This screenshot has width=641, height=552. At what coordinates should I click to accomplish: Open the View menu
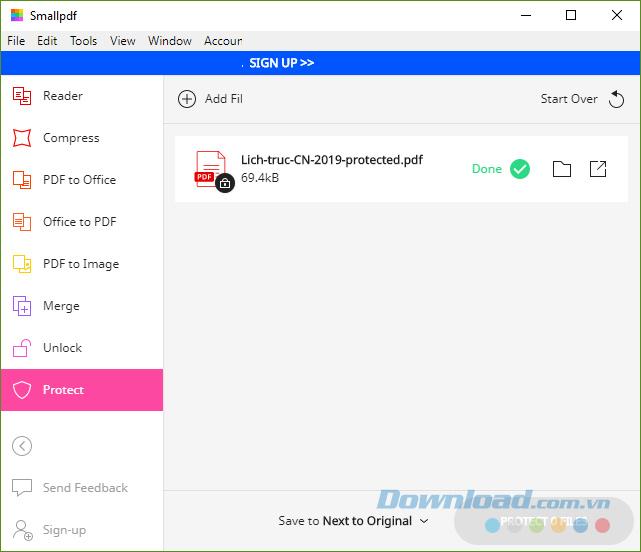pos(123,41)
